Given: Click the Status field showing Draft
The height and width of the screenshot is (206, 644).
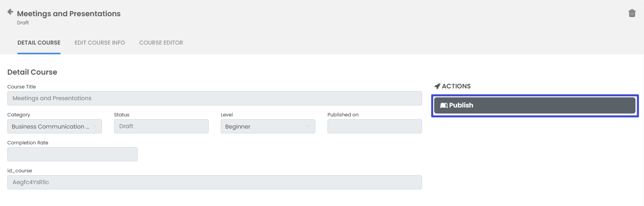Looking at the screenshot, I should (161, 127).
